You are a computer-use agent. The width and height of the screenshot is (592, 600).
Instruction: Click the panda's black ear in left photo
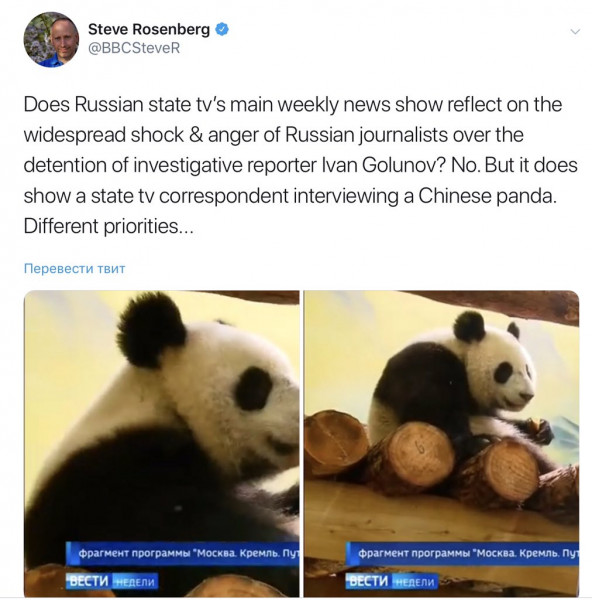tap(152, 329)
